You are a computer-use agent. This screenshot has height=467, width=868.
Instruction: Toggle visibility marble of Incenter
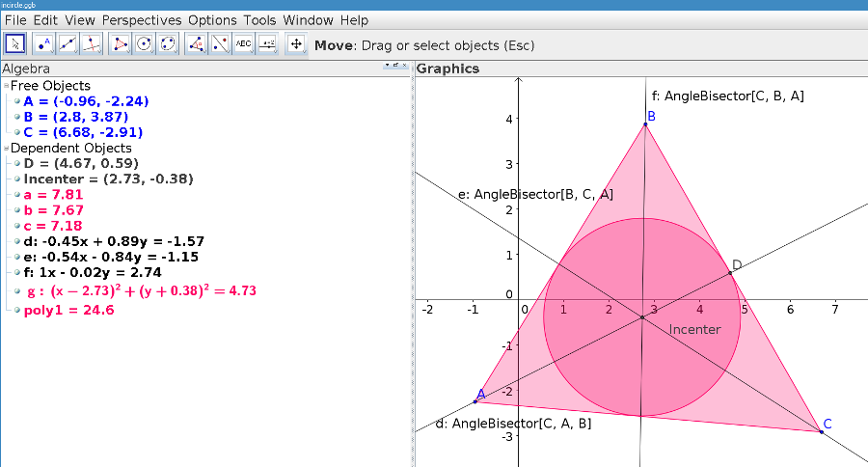coord(17,179)
